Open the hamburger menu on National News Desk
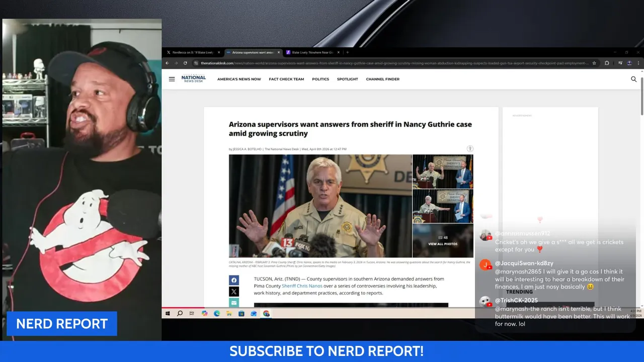This screenshot has height=362, width=644. [x=172, y=79]
